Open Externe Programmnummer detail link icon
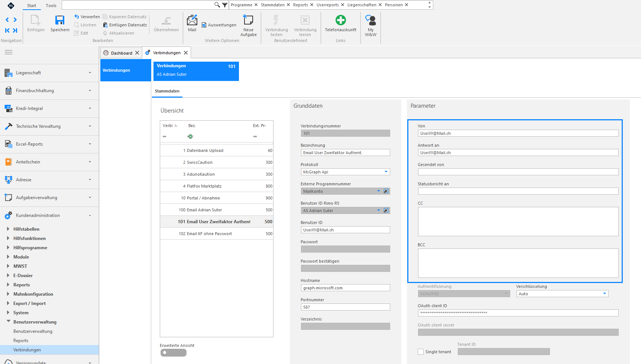The width and height of the screenshot is (641, 364). (386, 191)
